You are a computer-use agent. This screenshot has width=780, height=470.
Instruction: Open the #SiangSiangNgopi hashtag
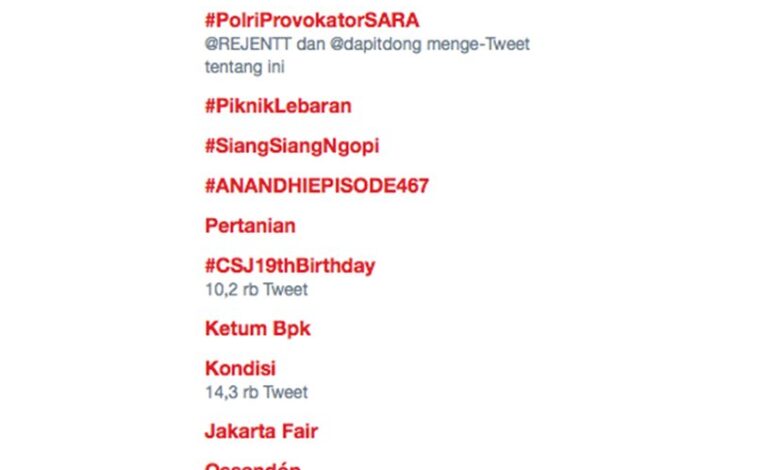292,146
